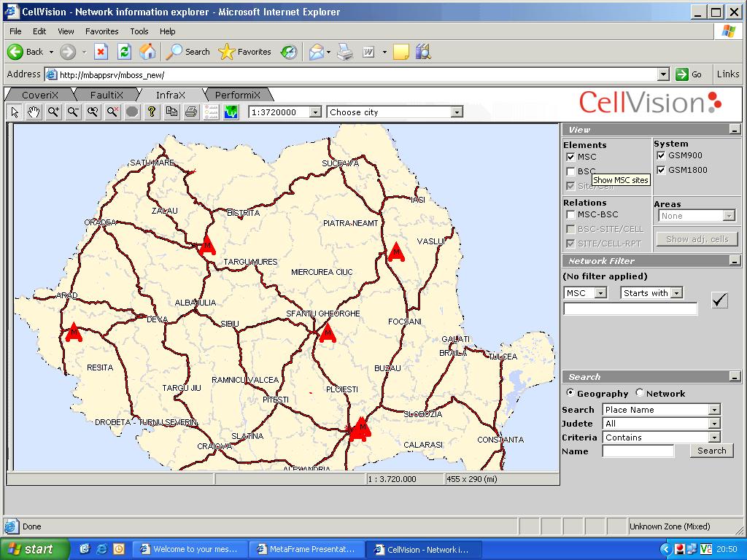Click the Name search input field

[x=638, y=451]
